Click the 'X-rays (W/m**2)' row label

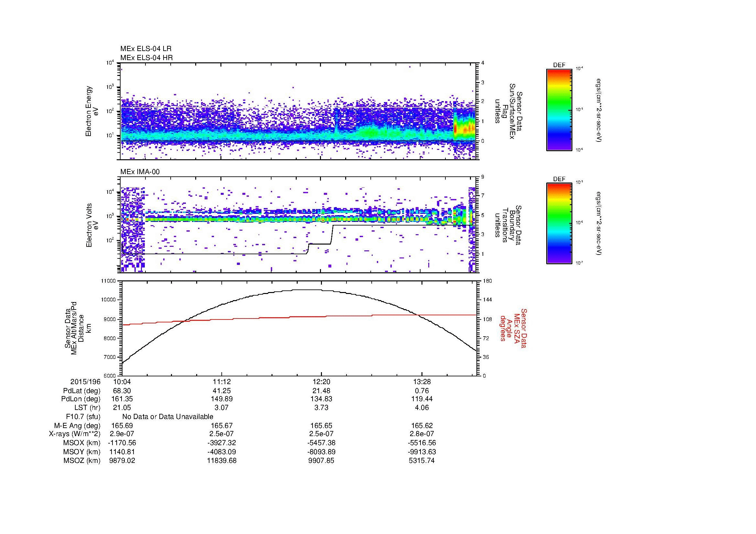tap(75, 434)
